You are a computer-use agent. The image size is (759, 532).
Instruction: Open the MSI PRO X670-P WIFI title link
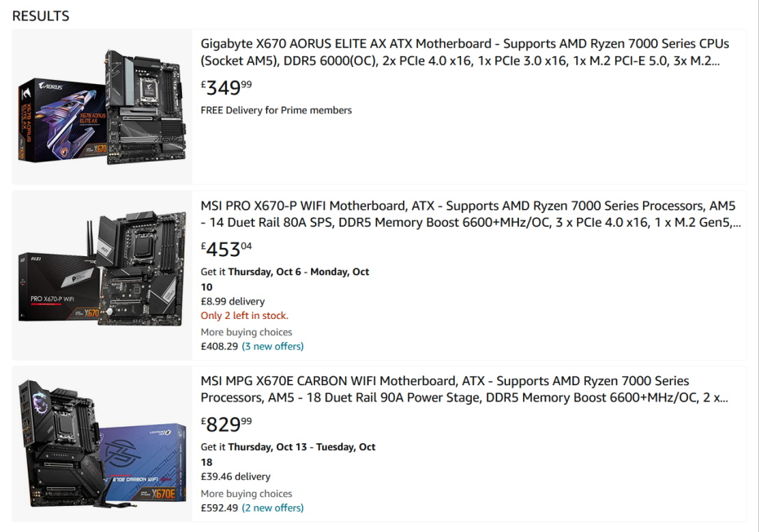coord(471,214)
